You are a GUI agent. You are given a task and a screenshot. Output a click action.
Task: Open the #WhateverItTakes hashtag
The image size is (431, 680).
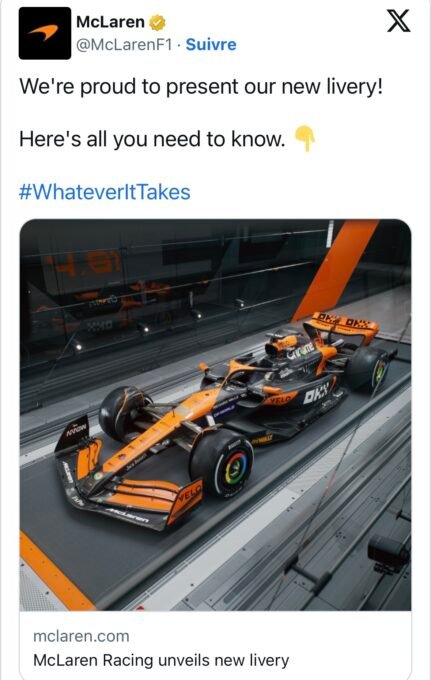[x=104, y=192]
